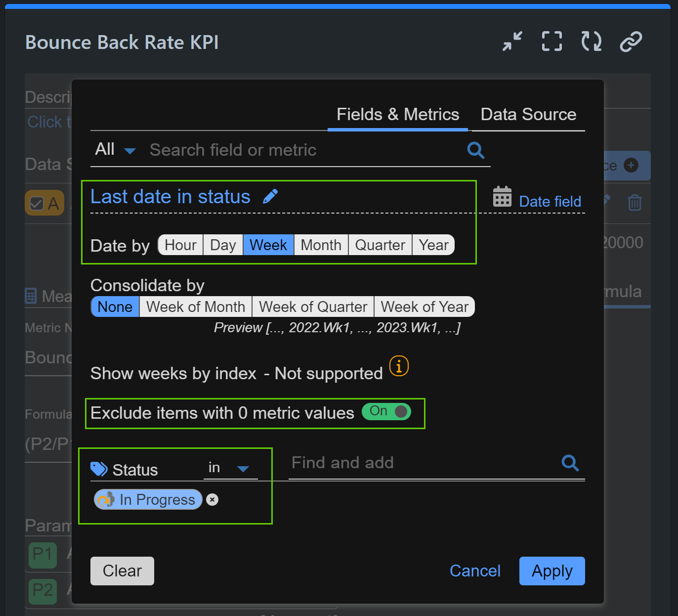This screenshot has height=616, width=678.
Task: Switch to the Data Source tab
Action: click(528, 114)
